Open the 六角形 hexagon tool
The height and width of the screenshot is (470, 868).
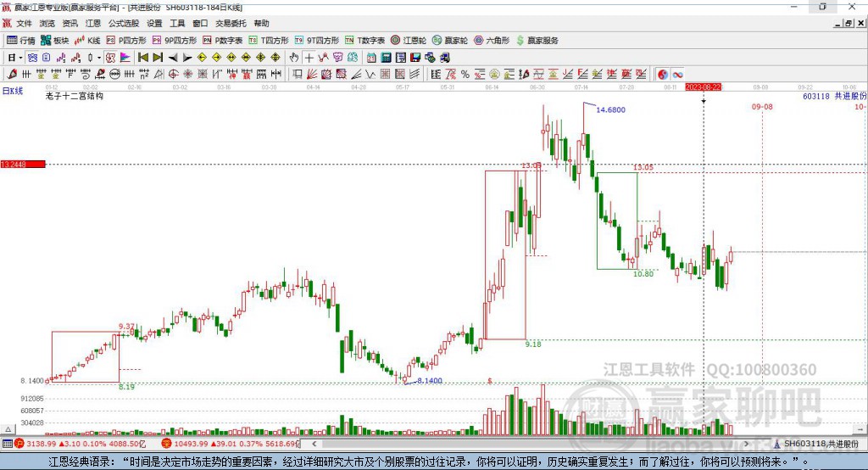492,41
